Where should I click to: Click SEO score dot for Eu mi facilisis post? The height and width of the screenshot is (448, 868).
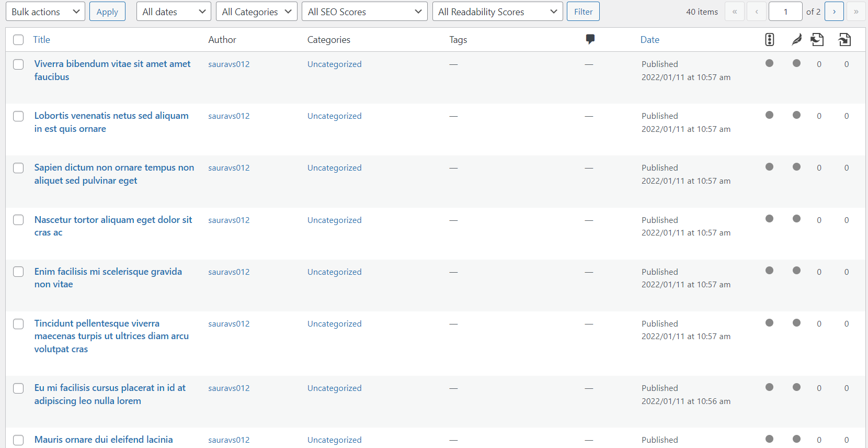click(769, 387)
